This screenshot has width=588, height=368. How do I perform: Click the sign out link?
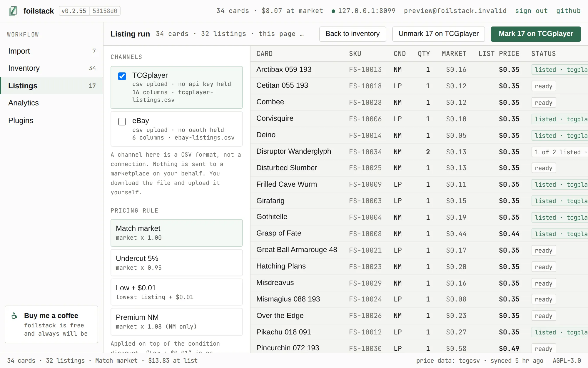531,11
